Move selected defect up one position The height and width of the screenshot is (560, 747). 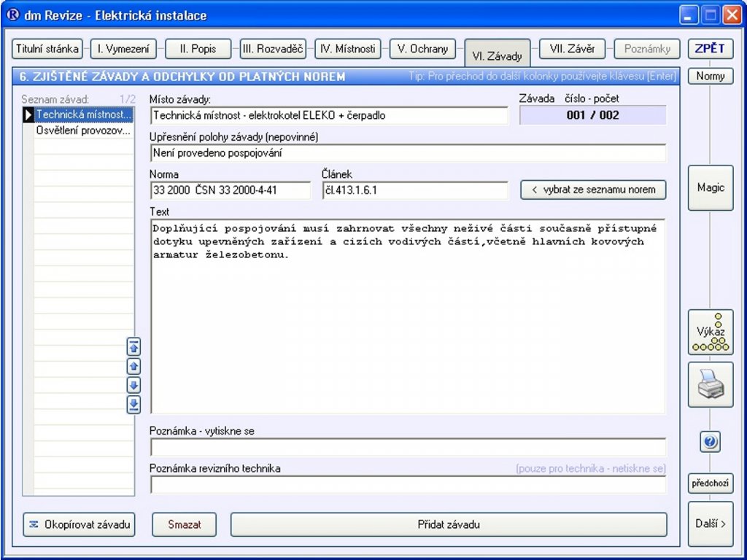pos(133,366)
